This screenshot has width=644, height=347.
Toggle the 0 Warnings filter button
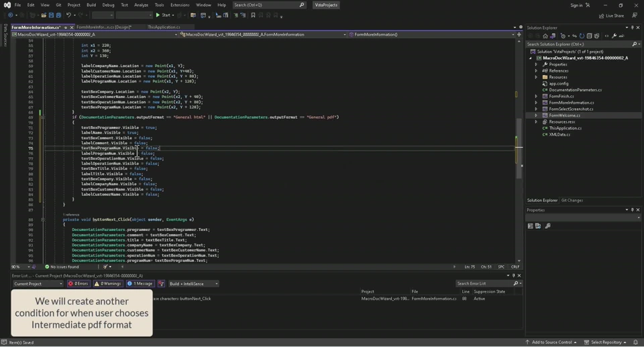pos(107,284)
